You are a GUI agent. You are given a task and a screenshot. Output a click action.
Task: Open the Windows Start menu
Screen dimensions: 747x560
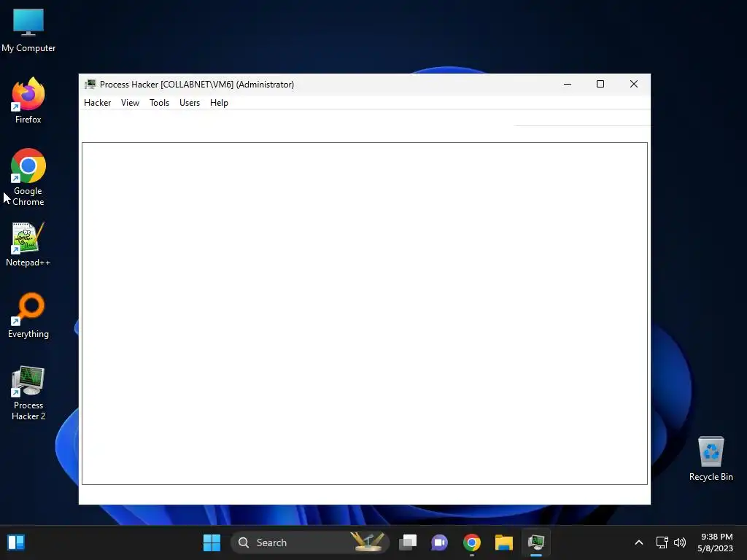point(212,542)
